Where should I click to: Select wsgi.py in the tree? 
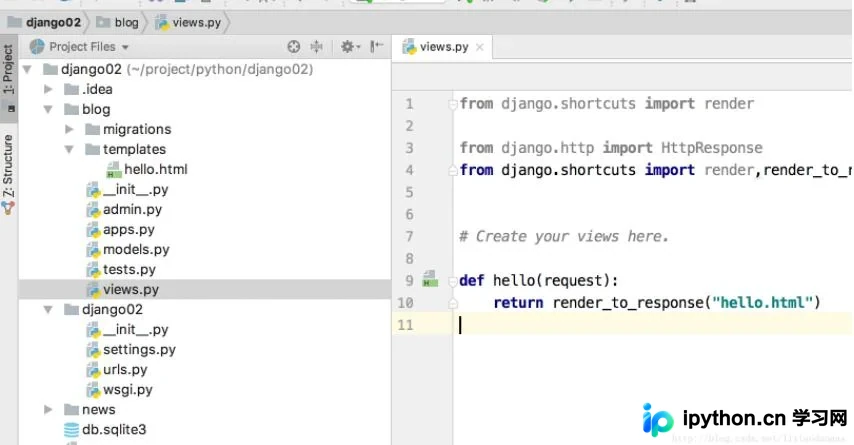click(128, 389)
